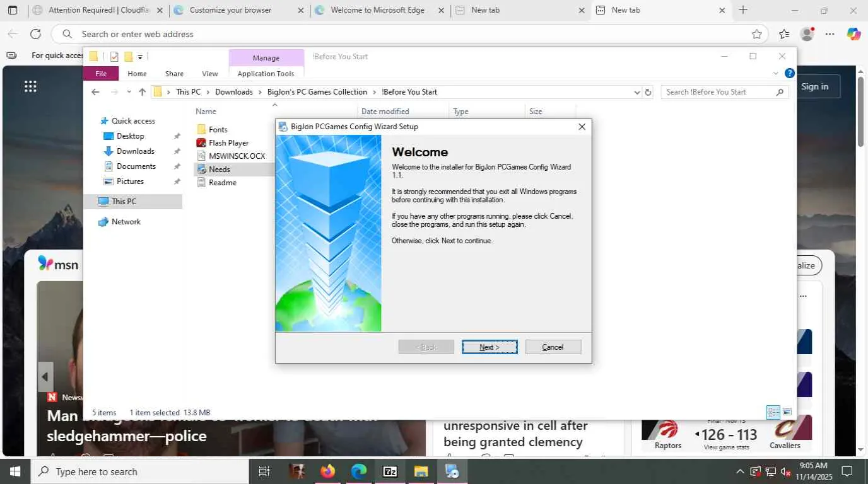The image size is (868, 484).
Task: Expand the Explorer ribbon with the chevron
Action: (x=776, y=74)
